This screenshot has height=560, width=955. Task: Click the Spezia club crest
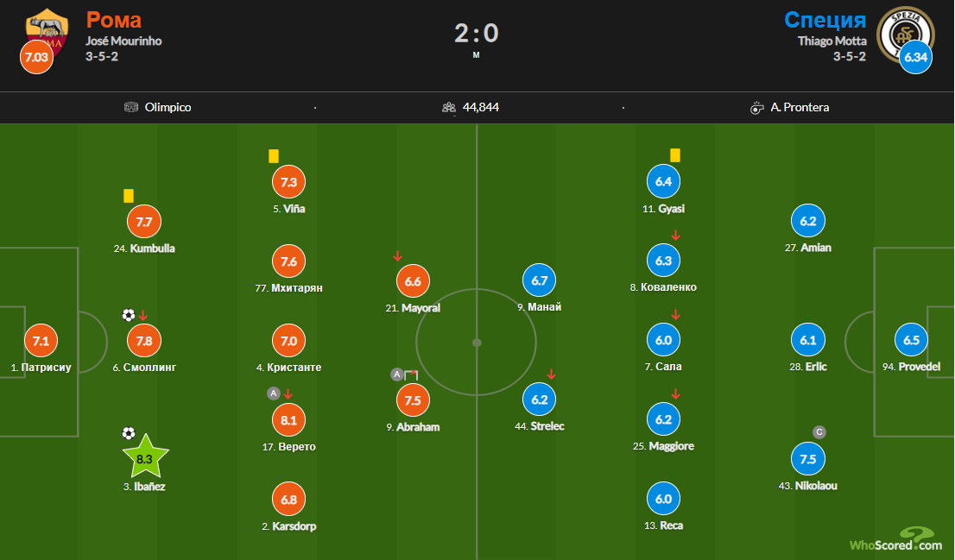[905, 35]
